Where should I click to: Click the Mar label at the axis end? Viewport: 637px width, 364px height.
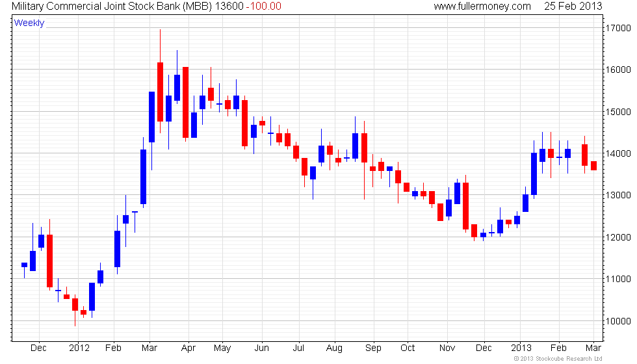coord(593,348)
